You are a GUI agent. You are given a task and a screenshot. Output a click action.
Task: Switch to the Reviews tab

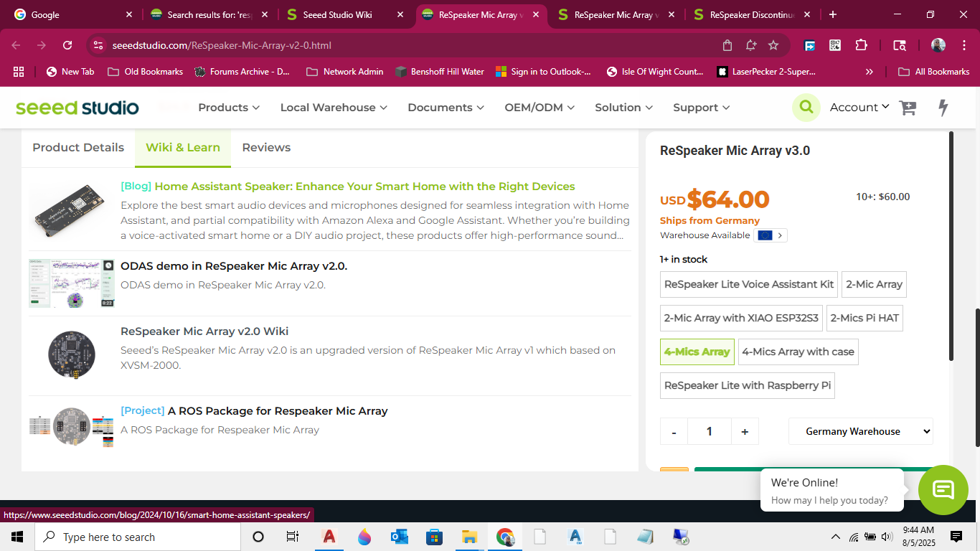(266, 148)
